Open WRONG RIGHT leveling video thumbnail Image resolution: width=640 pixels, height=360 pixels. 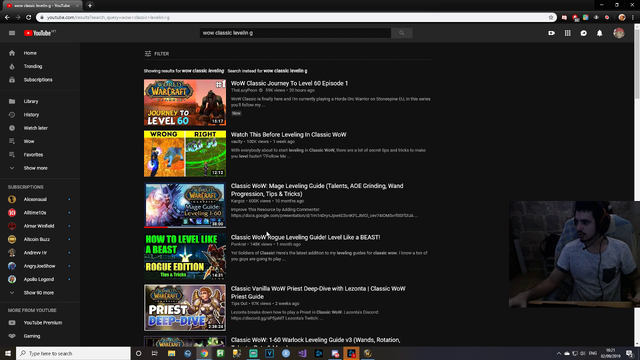(x=185, y=153)
